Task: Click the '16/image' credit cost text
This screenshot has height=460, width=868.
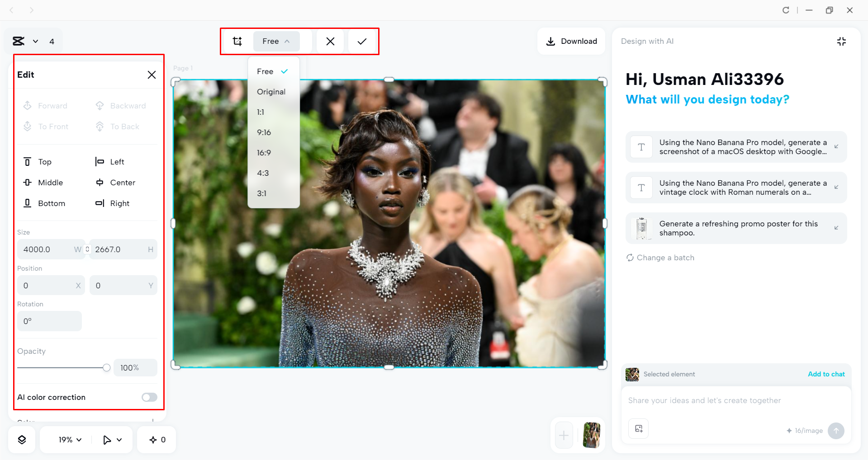Action: coord(809,431)
